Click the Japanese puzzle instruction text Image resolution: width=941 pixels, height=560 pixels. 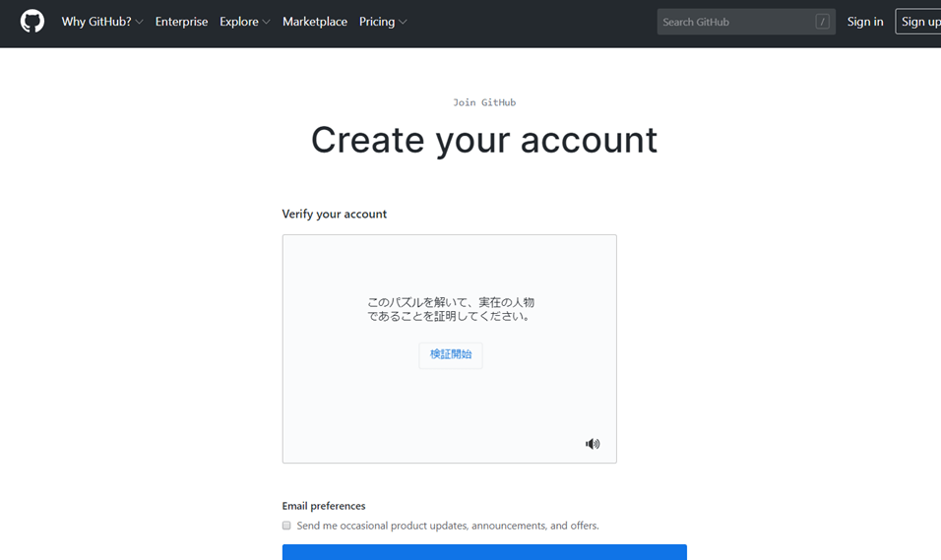click(451, 309)
